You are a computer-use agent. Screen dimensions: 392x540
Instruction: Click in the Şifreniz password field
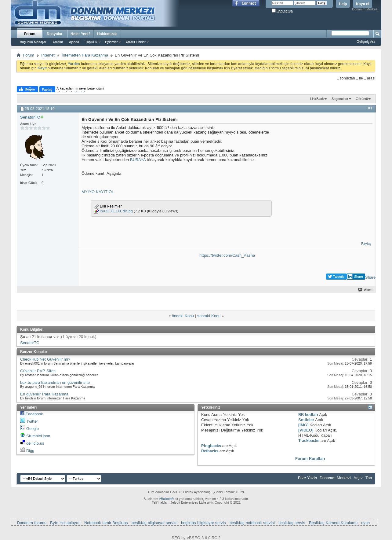(304, 3)
